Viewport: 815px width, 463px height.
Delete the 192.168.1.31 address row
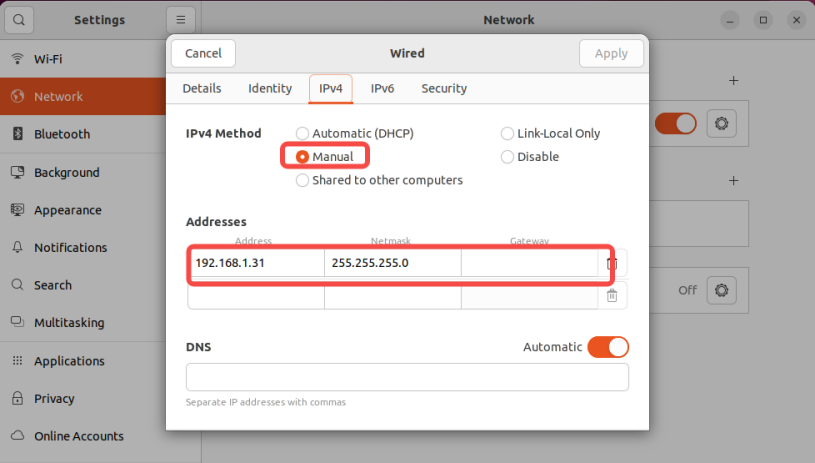pyautogui.click(x=612, y=264)
